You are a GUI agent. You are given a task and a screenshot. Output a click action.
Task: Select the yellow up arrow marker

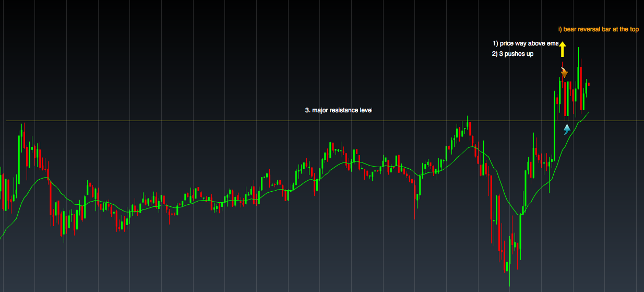click(563, 50)
